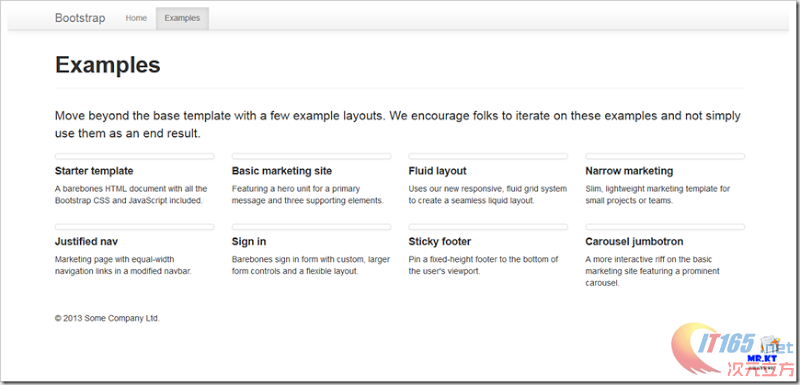This screenshot has width=800, height=385.
Task: Click the Fluid layout thumbnail placeholder
Action: point(488,156)
